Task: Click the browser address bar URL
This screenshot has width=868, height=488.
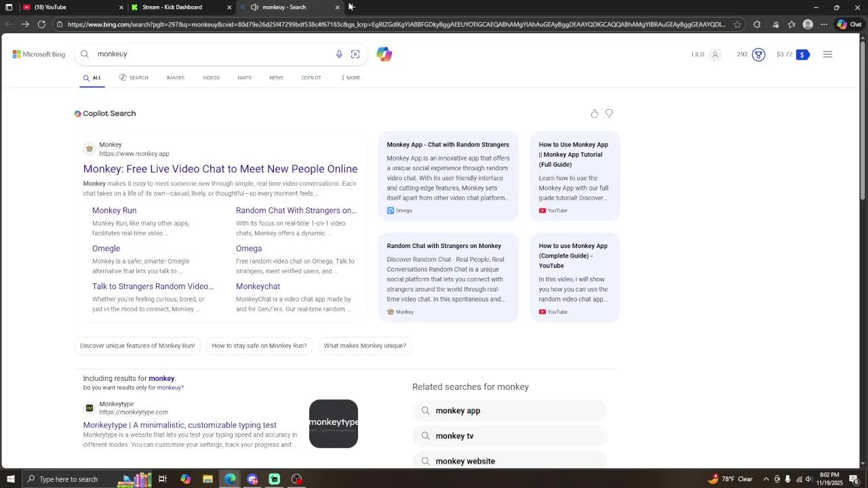Action: pyautogui.click(x=396, y=24)
